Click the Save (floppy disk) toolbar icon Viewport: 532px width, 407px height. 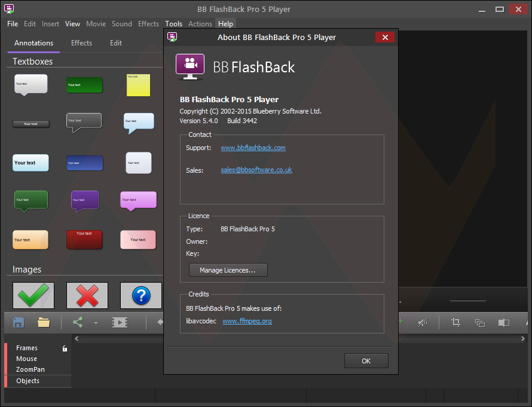pyautogui.click(x=19, y=322)
